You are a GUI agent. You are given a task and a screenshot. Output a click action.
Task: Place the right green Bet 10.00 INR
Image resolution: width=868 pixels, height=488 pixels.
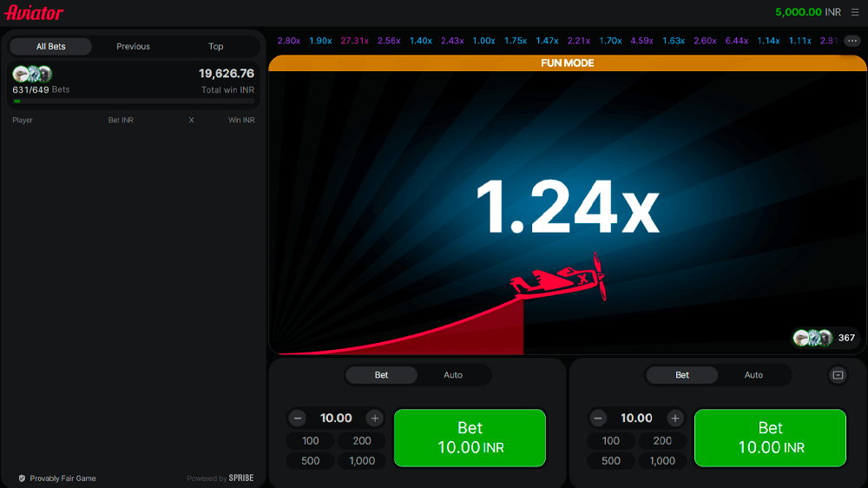[770, 438]
